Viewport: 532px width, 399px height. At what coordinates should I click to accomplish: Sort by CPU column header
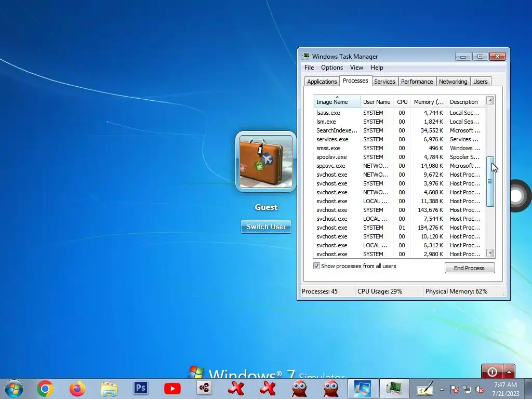402,102
